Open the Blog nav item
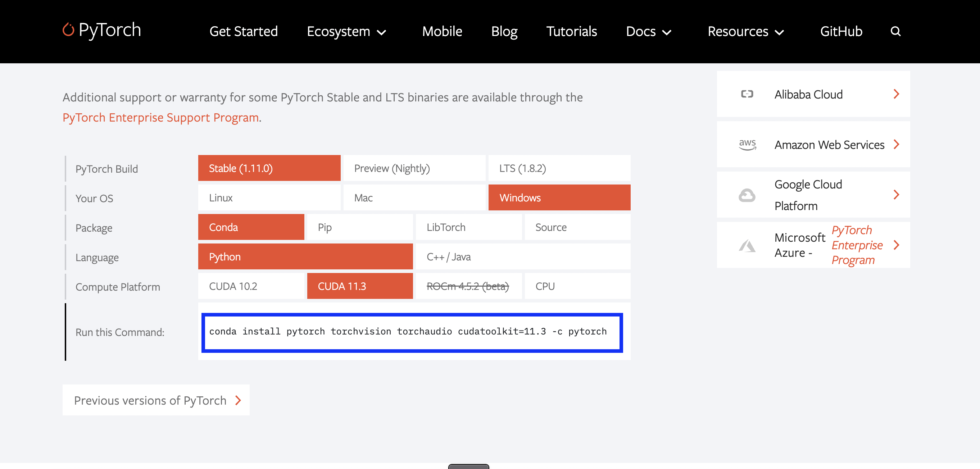The width and height of the screenshot is (980, 469). pyautogui.click(x=504, y=31)
